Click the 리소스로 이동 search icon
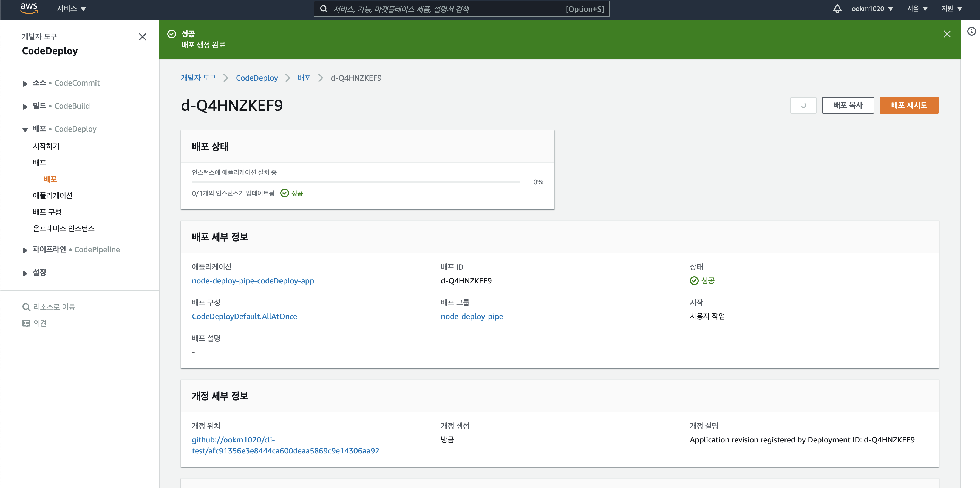 pyautogui.click(x=26, y=307)
